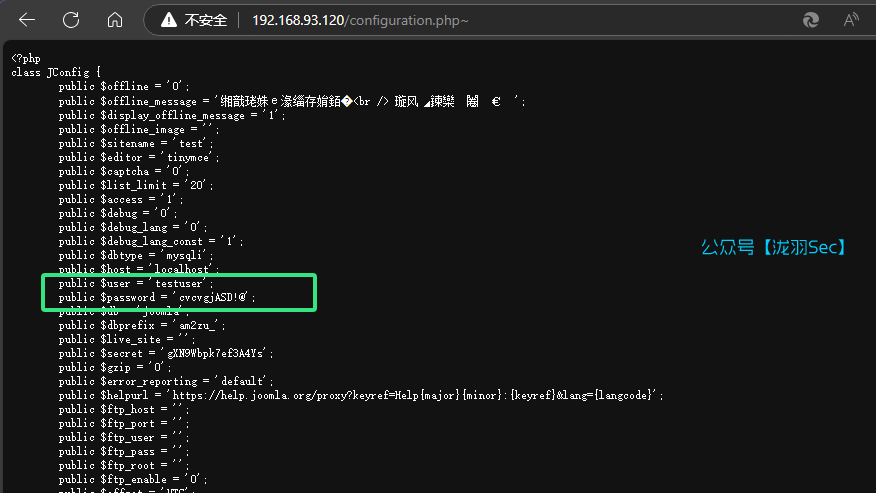Click the address bar URL 192.168.93.120/configuration.php~

(x=360, y=21)
